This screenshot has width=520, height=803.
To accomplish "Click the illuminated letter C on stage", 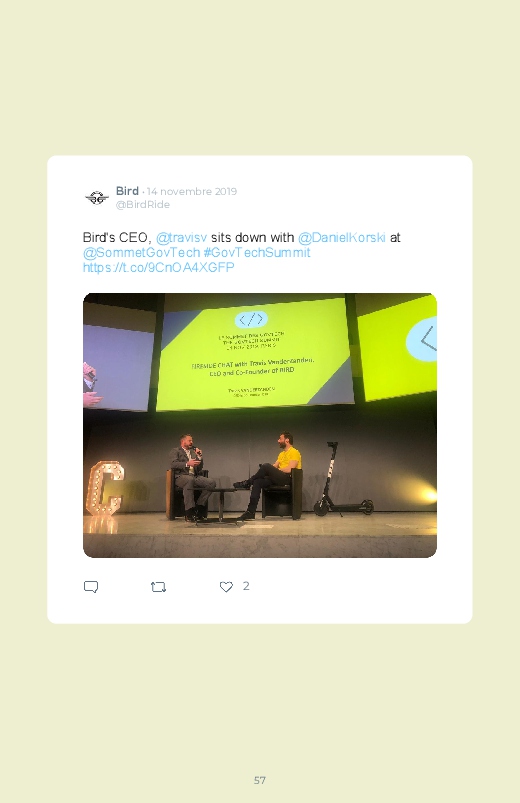I will pos(105,488).
